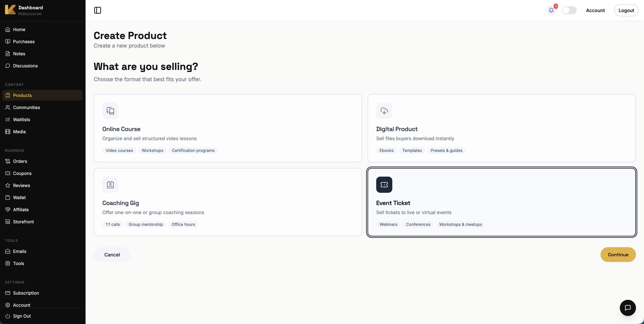Toggle the theme switch in header

569,10
